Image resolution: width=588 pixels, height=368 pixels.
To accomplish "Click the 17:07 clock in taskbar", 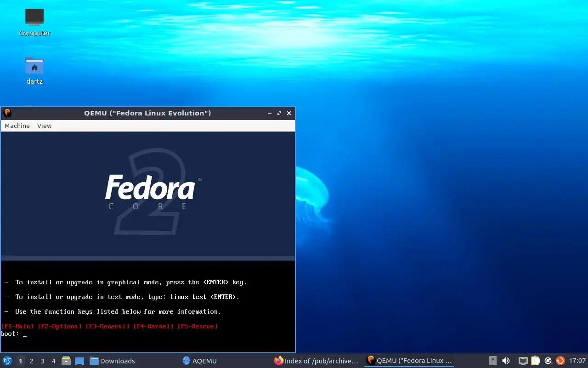I will [x=577, y=361].
